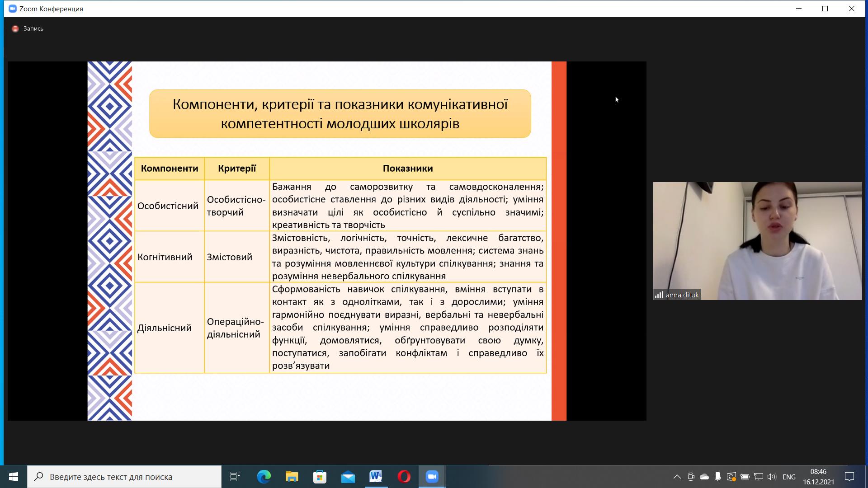Image resolution: width=868 pixels, height=488 pixels.
Task: Click the signal strength icon by anna dituk
Action: point(659,295)
